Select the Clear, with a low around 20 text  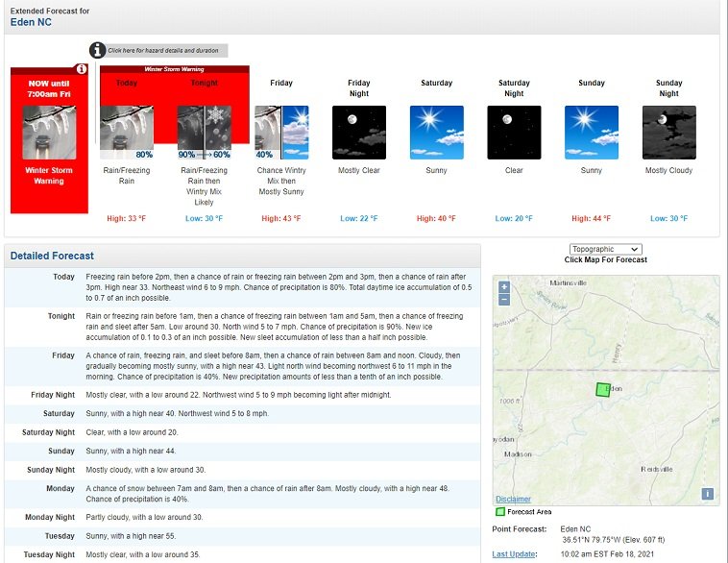132,432
